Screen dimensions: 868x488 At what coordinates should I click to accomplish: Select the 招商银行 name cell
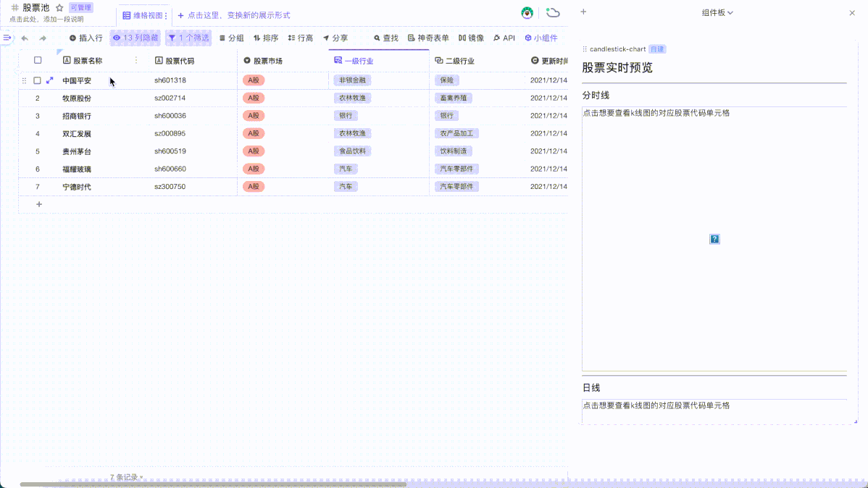101,116
